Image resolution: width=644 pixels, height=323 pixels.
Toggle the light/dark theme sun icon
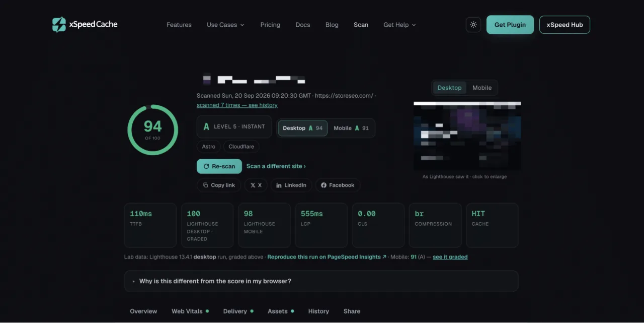pyautogui.click(x=473, y=25)
